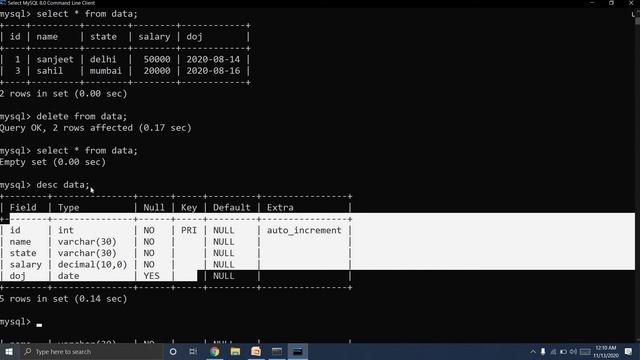Image resolution: width=640 pixels, height=360 pixels.
Task: Click the touch keyboard tray icon
Action: click(585, 351)
